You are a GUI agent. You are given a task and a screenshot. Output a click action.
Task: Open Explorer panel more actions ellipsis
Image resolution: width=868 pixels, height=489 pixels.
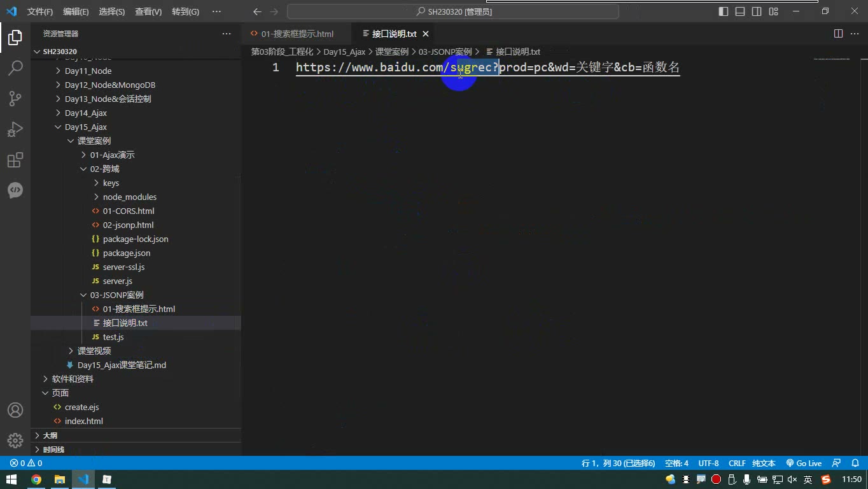point(227,34)
